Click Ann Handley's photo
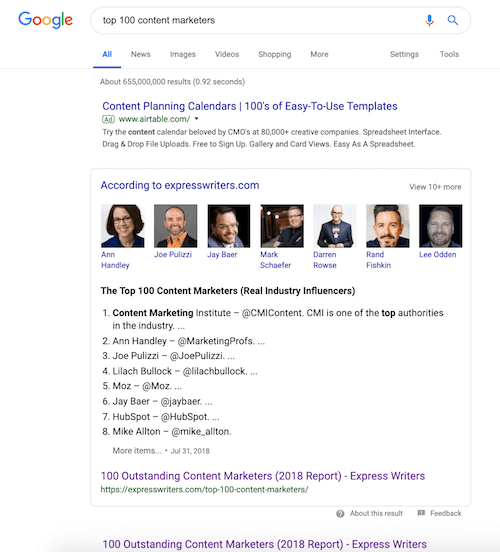This screenshot has width=500, height=552. [x=123, y=226]
